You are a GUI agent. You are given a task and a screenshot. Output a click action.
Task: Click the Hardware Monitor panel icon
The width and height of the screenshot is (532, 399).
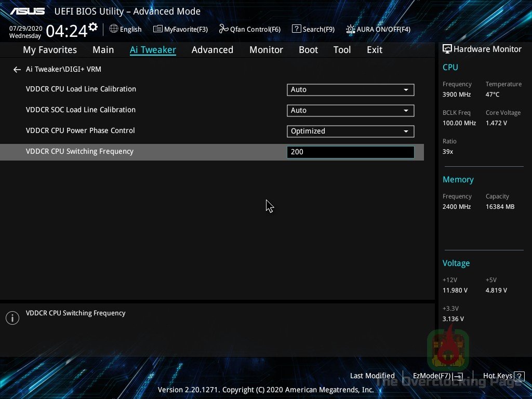[x=447, y=48]
